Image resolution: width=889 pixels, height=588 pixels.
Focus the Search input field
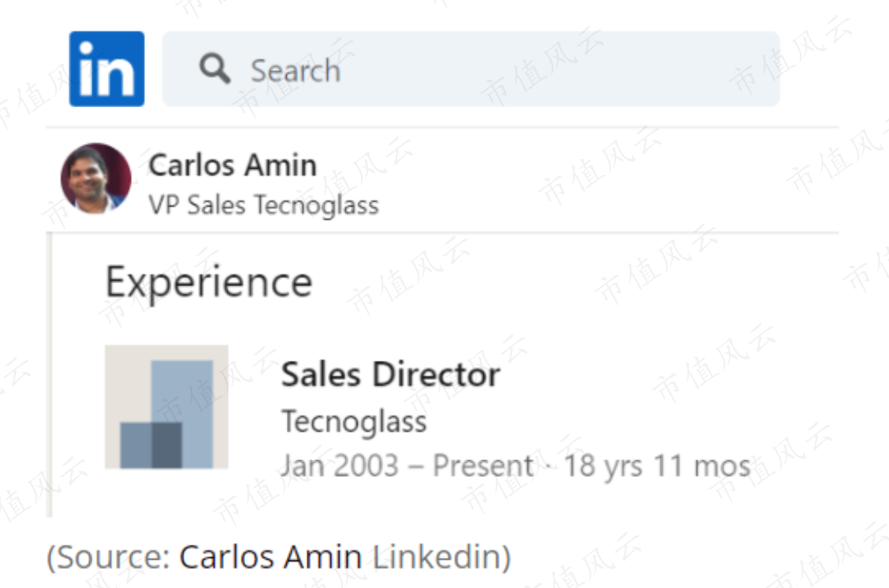tap(471, 69)
